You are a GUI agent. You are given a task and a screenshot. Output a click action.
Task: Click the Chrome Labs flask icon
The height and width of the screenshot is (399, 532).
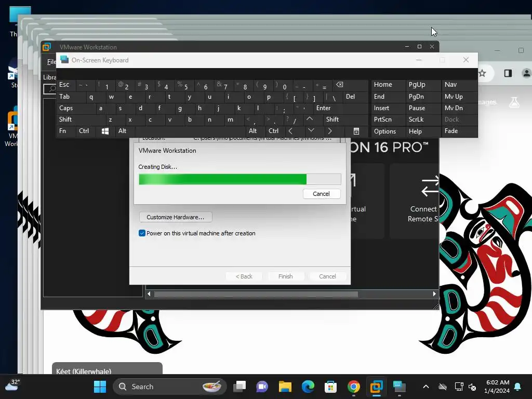click(x=514, y=102)
